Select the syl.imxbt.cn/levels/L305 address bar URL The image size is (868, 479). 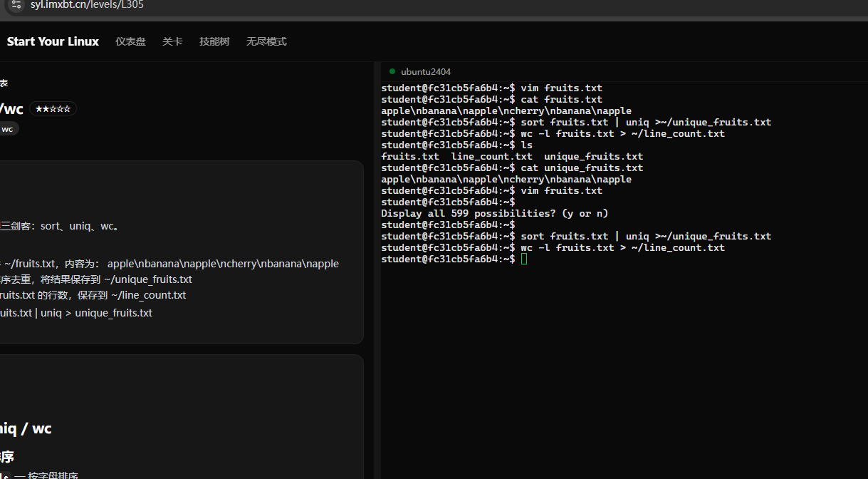click(87, 5)
